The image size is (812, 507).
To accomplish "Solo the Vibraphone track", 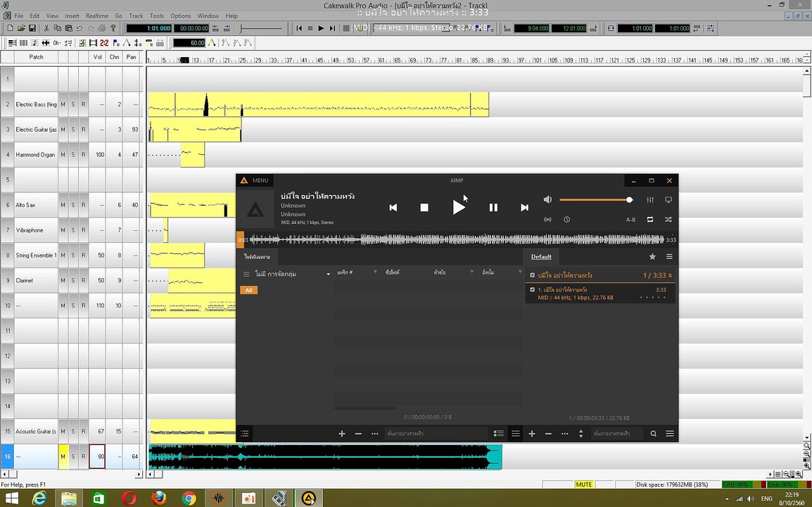I will point(73,230).
